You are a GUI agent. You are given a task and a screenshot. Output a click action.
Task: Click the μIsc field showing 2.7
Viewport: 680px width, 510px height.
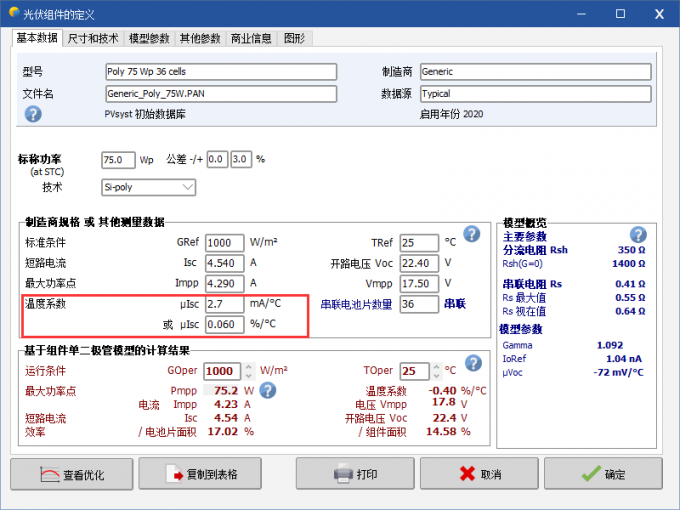pos(224,304)
